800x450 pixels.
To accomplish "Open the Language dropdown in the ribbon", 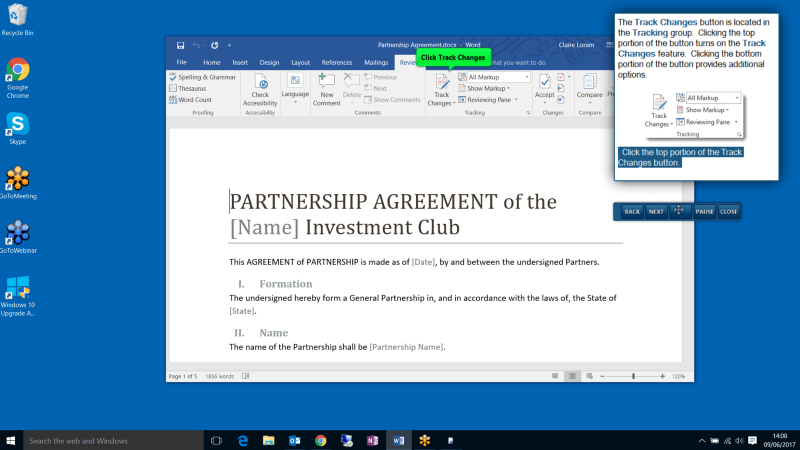I will [295, 90].
